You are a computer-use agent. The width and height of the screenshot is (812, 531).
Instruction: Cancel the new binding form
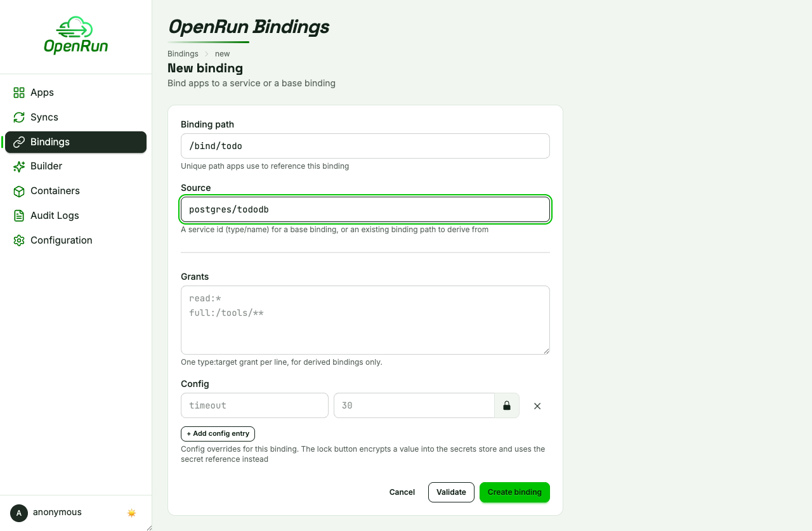(402, 492)
